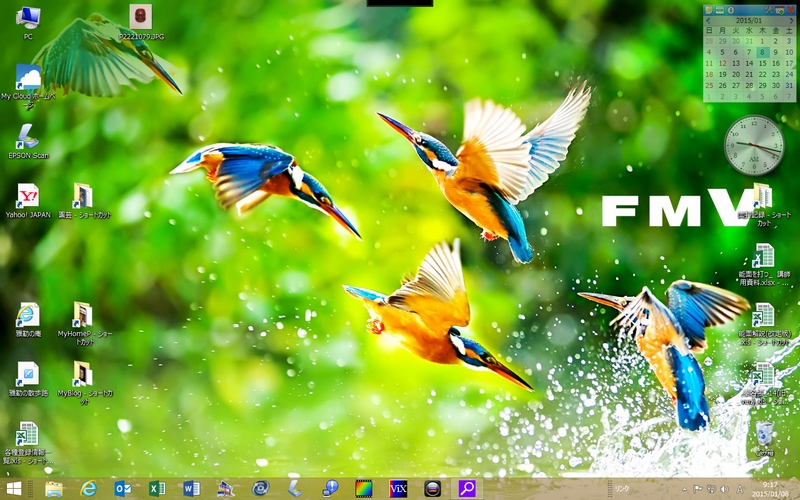The image size is (800, 500).
Task: Open the 園芸 folder shortcut
Action: [83, 201]
